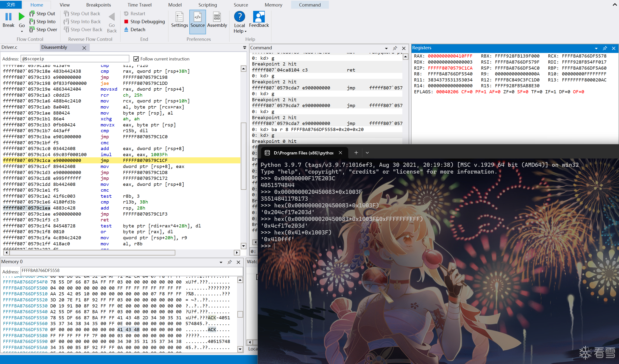619x364 pixels.
Task: Close the Disassembly tab
Action: 84,48
